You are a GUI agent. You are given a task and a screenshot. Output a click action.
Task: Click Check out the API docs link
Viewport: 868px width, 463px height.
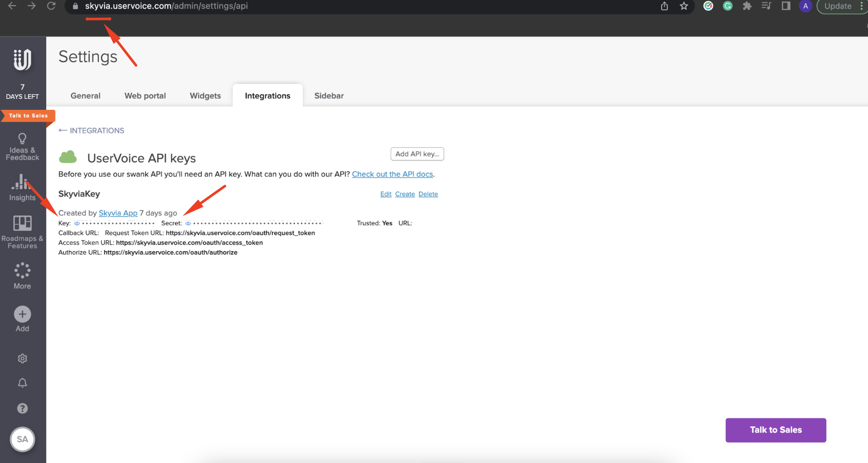(392, 174)
